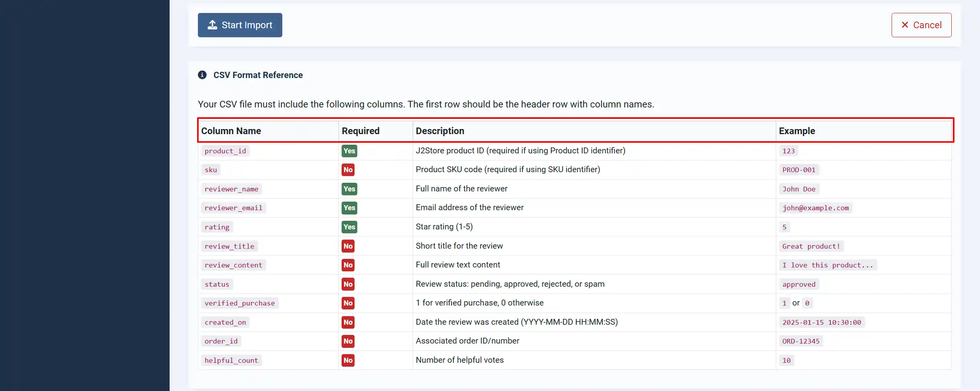Click the No badge in review_content row
980x391 pixels.
point(348,265)
